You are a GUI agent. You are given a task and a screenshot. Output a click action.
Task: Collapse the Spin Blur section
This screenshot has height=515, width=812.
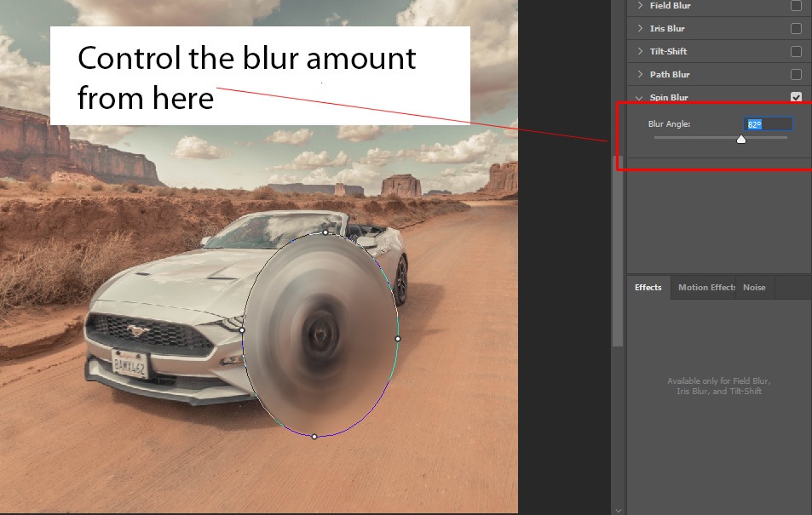[x=640, y=98]
